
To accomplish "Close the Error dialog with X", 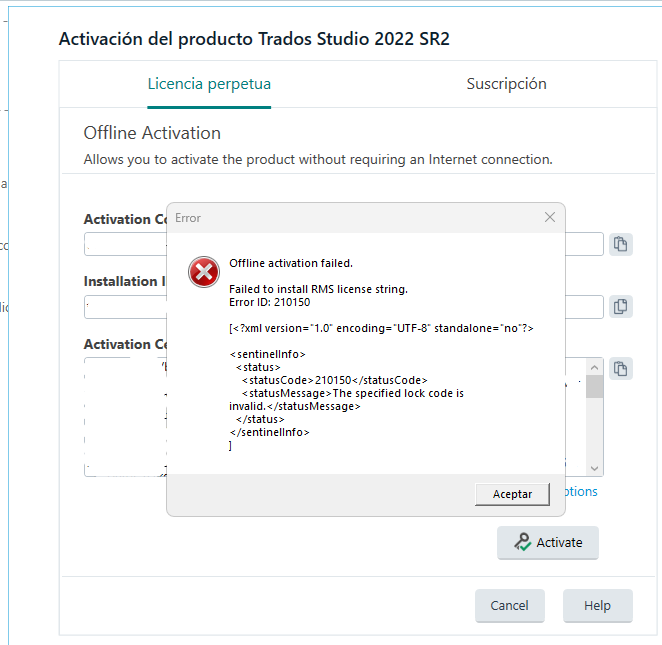I will point(550,217).
